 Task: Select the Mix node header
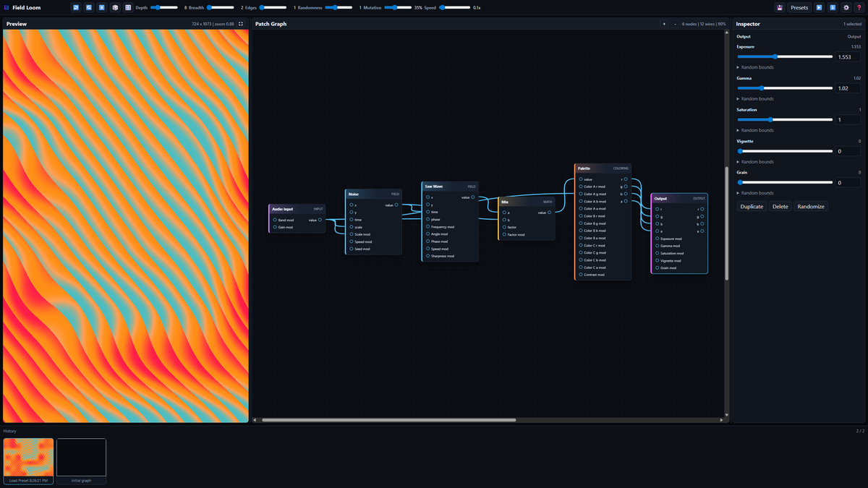tap(527, 202)
